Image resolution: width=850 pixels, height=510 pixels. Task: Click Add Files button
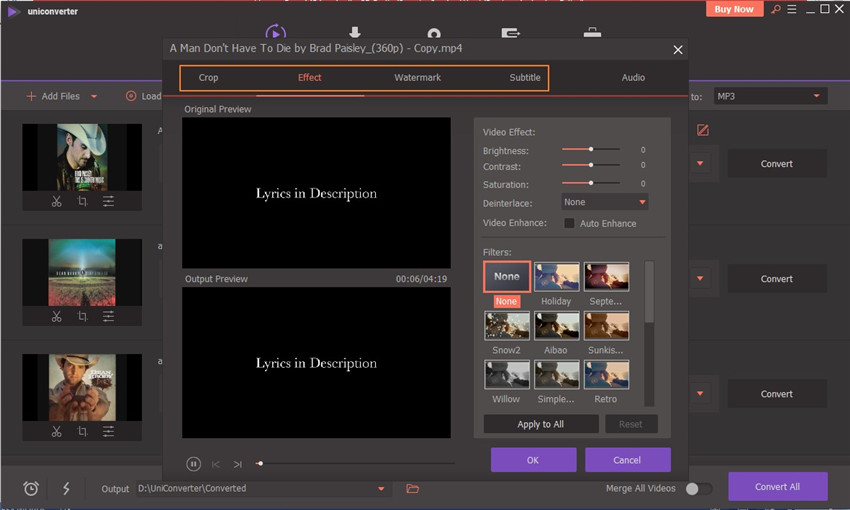click(x=53, y=96)
